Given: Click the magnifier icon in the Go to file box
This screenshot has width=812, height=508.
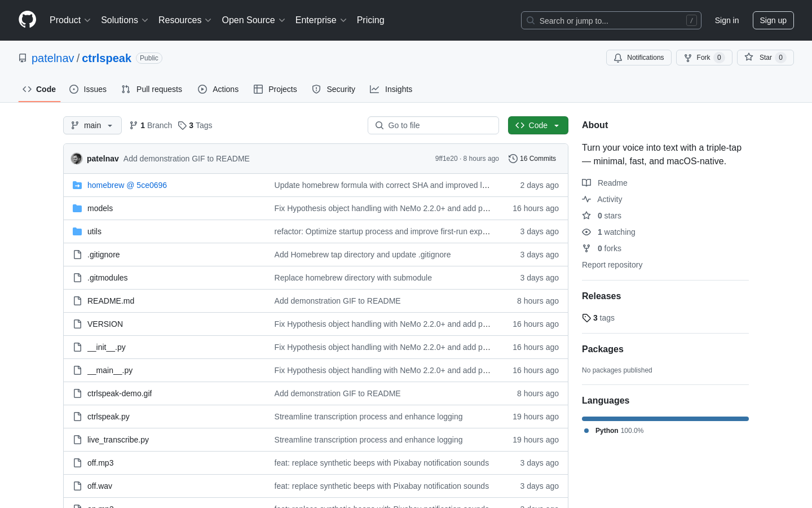Looking at the screenshot, I should 379,125.
